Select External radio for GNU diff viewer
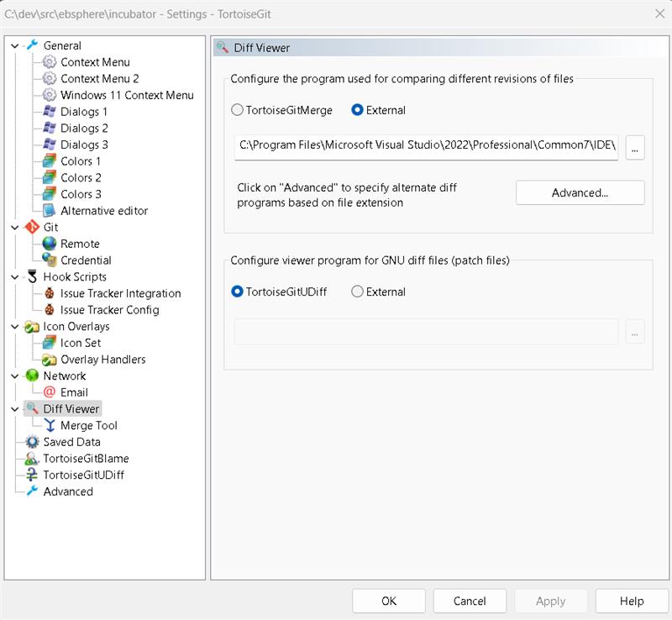 tap(357, 292)
